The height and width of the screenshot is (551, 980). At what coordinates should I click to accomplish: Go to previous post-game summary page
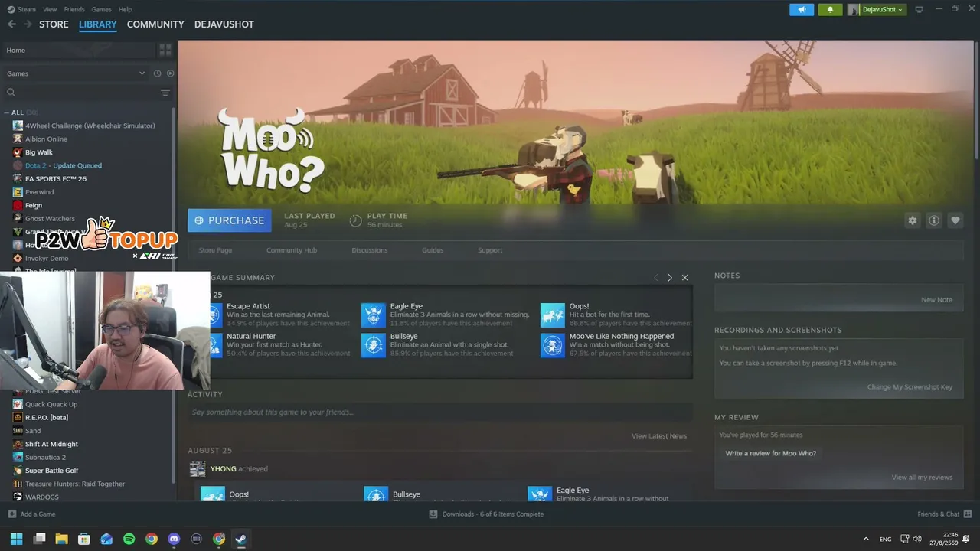pos(655,278)
